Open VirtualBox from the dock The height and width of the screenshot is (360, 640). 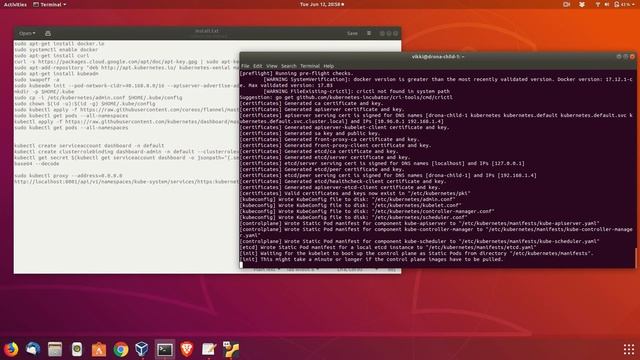click(x=142, y=349)
